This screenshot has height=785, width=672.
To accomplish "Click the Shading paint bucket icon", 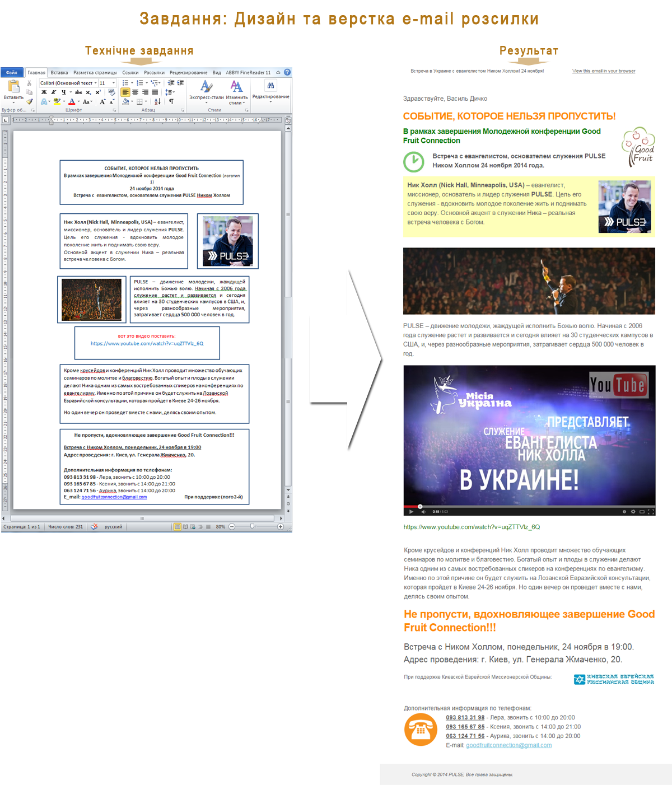I will pos(126,101).
